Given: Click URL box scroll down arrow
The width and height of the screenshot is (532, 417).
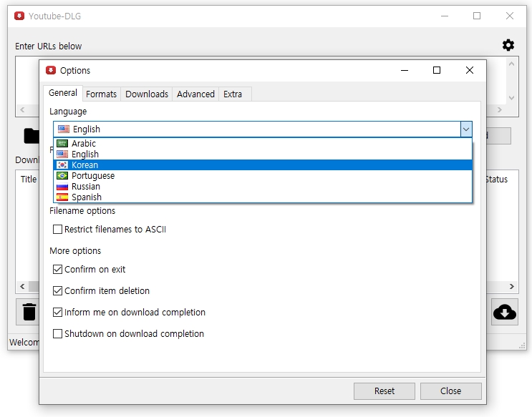Looking at the screenshot, I should click(511, 98).
